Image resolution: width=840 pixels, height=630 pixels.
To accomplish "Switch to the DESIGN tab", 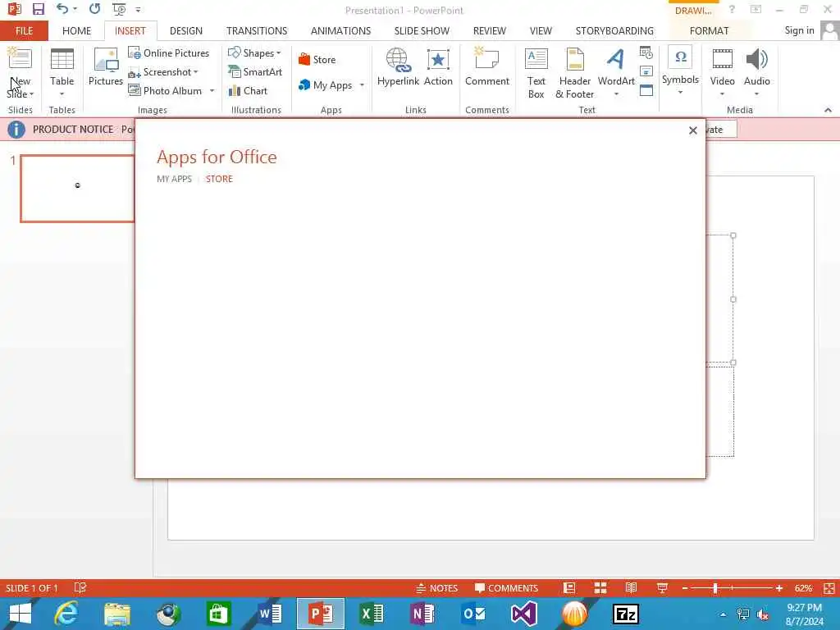I will (x=186, y=30).
